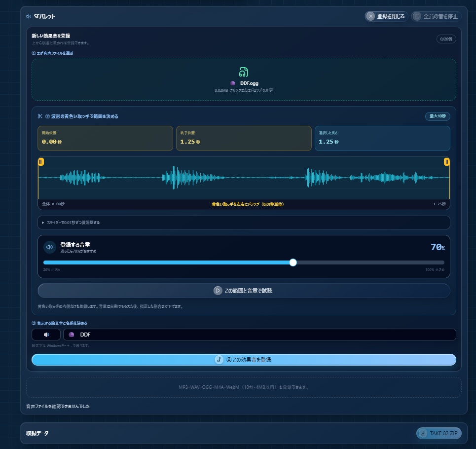The image size is (476, 449).
Task: Click the 収録データ heading
Action: 37,433
